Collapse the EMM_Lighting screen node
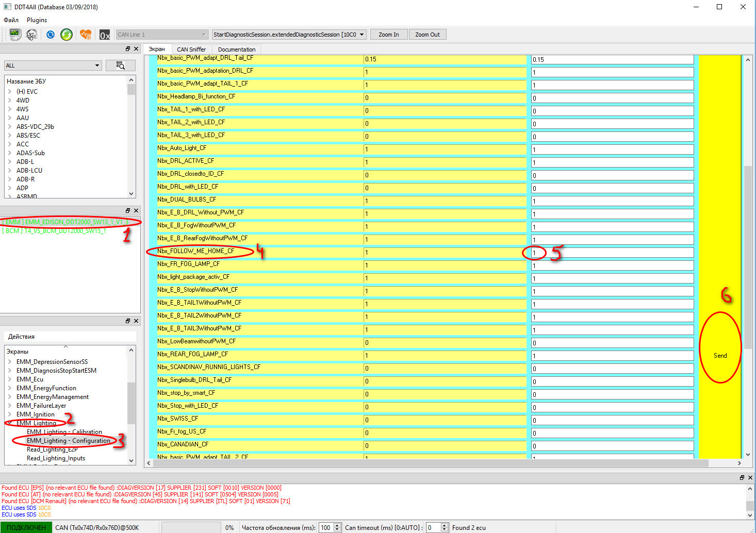This screenshot has width=756, height=533. (x=10, y=423)
